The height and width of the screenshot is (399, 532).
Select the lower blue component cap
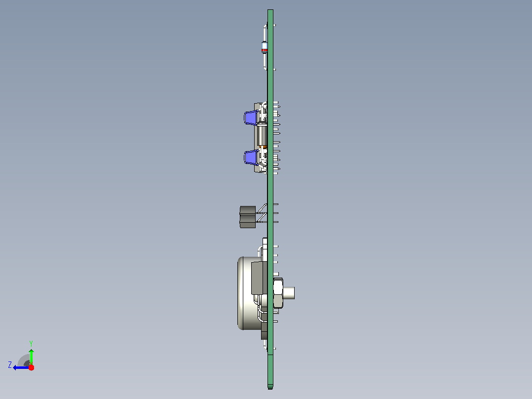click(250, 158)
